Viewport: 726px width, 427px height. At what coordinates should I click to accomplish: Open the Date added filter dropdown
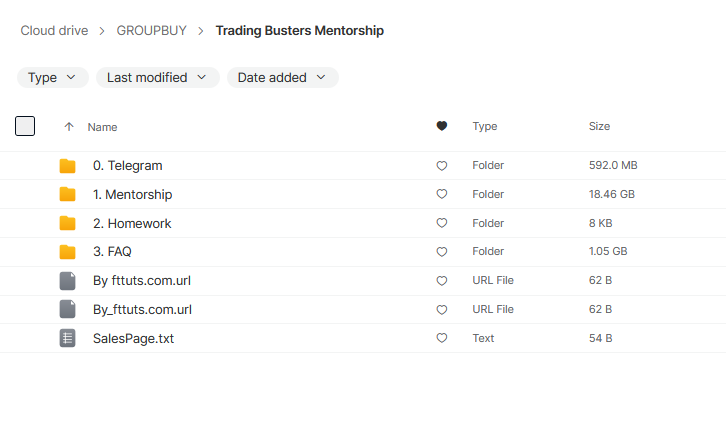pyautogui.click(x=282, y=77)
